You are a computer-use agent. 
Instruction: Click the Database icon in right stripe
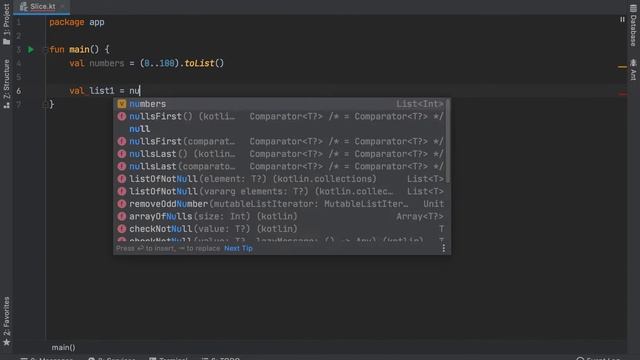(x=633, y=8)
